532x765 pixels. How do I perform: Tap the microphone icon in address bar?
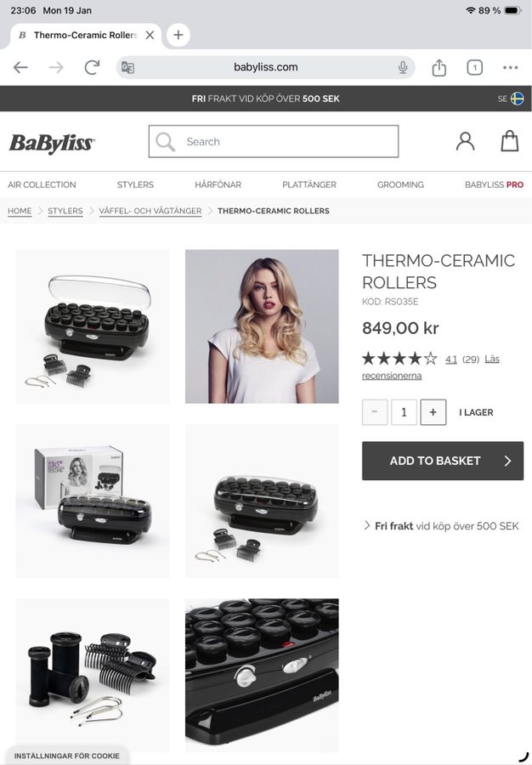403,67
